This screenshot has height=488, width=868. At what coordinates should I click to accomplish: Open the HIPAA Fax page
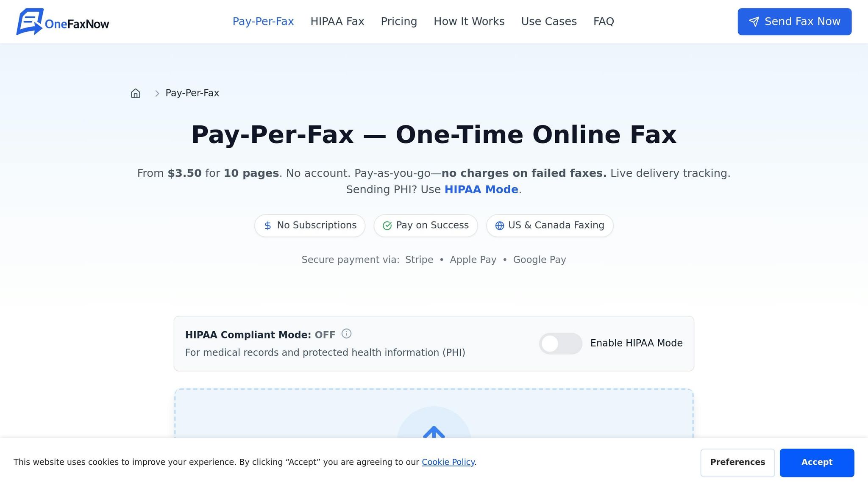(x=337, y=21)
